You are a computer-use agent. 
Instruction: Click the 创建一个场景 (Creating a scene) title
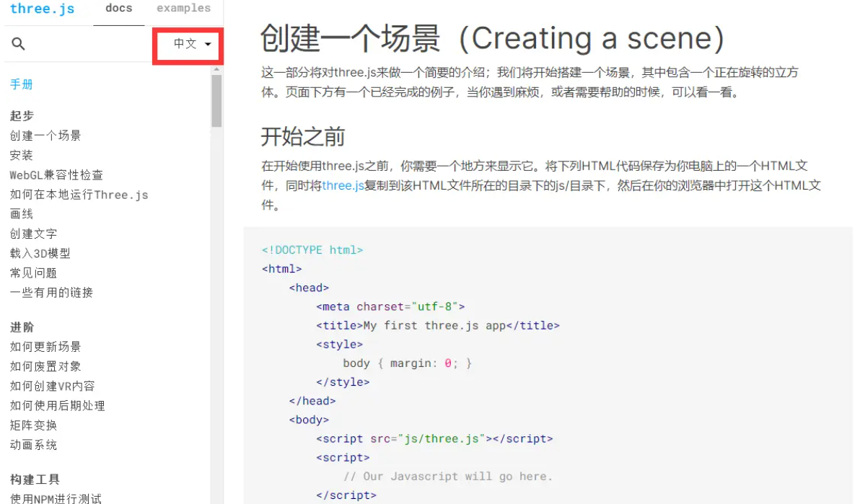pyautogui.click(x=492, y=38)
